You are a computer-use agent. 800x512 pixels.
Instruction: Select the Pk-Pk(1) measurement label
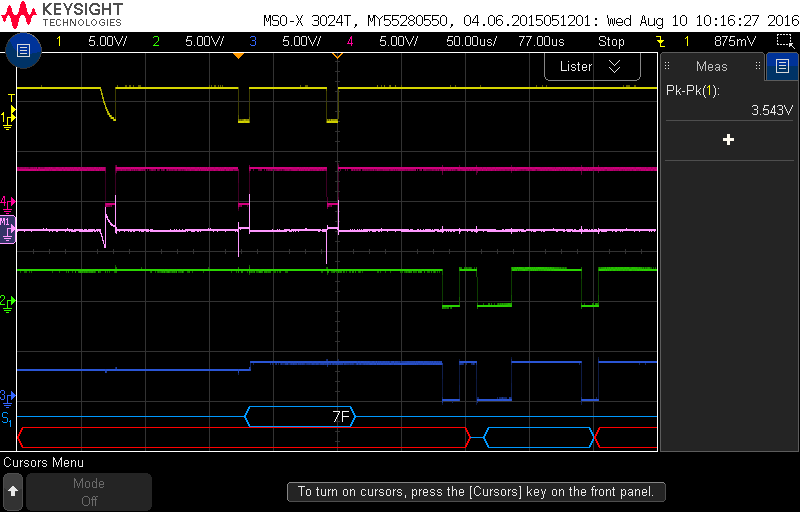[692, 91]
